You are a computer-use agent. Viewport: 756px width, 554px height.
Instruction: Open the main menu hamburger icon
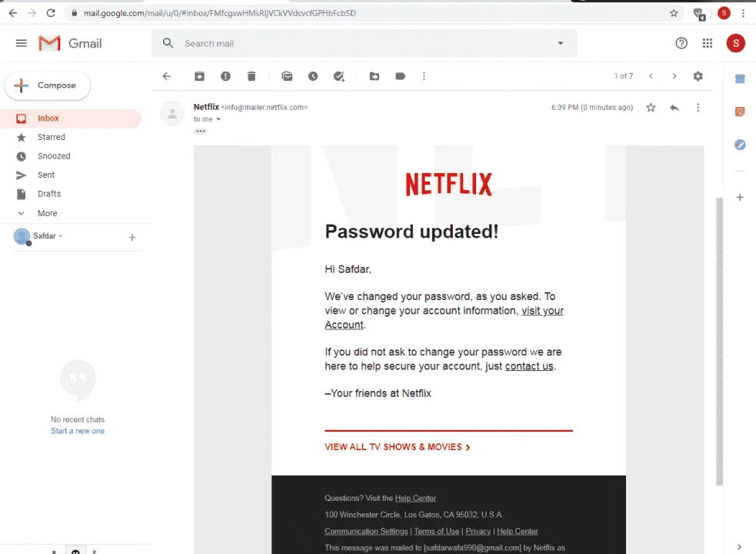(22, 43)
